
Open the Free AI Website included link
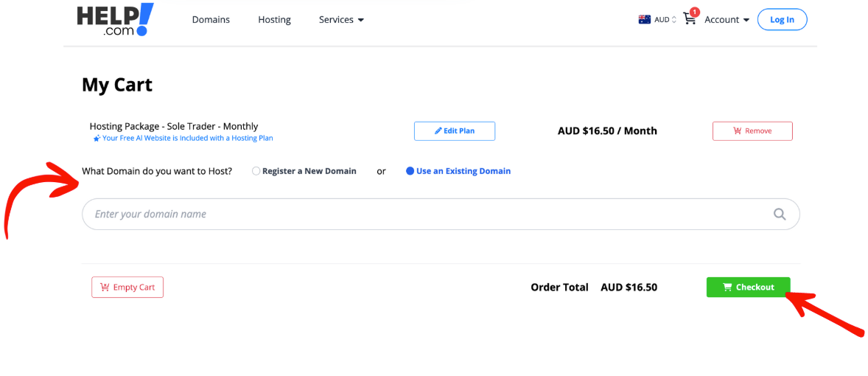pyautogui.click(x=187, y=138)
